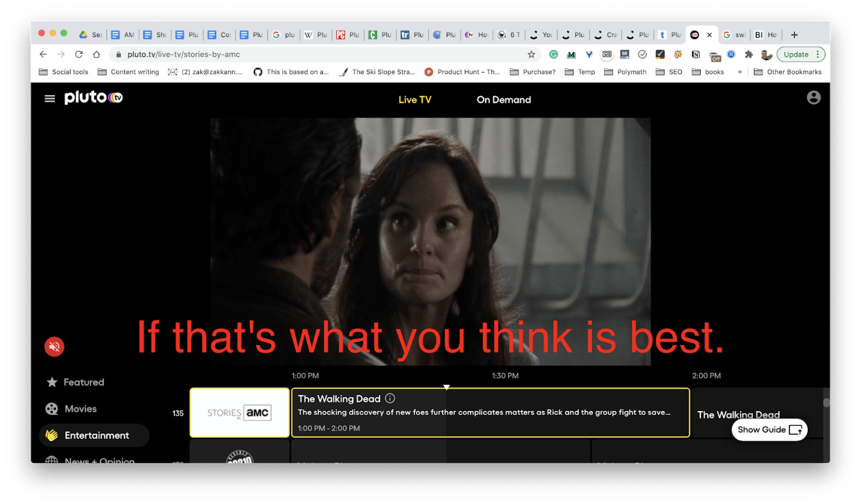Screen dimensions: 861x504
Task: Click the green M extension icon
Action: [571, 54]
